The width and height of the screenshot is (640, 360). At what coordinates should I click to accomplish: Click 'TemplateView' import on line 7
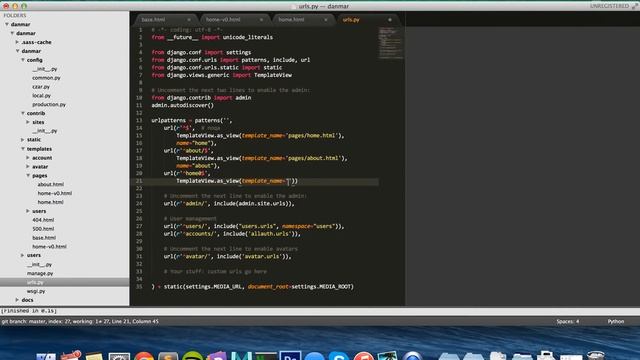[273, 75]
